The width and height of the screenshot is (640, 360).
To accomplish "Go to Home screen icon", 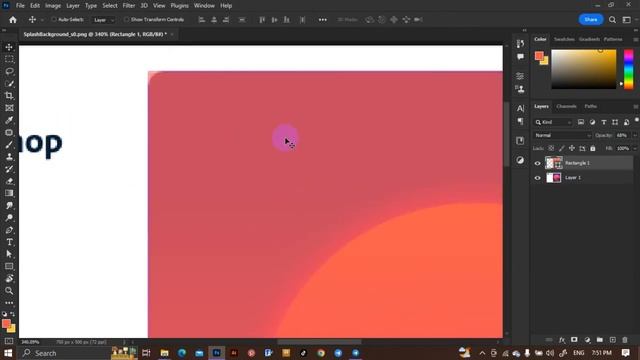I will (13, 20).
